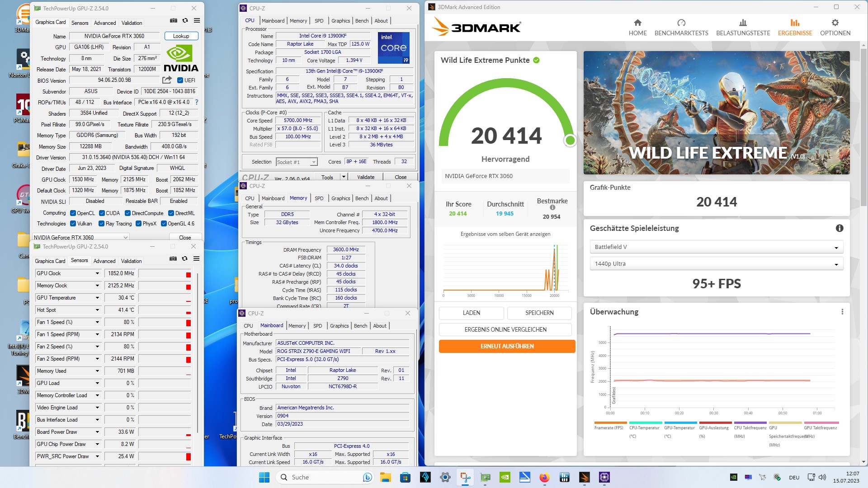The width and height of the screenshot is (868, 488).
Task: Open File Explorer from the taskbar
Action: tap(385, 477)
